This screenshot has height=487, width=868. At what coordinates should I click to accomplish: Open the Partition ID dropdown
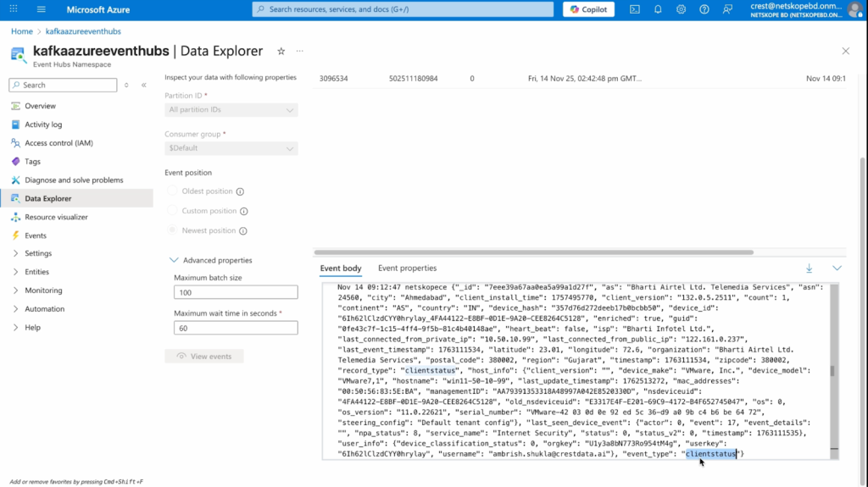click(x=231, y=109)
